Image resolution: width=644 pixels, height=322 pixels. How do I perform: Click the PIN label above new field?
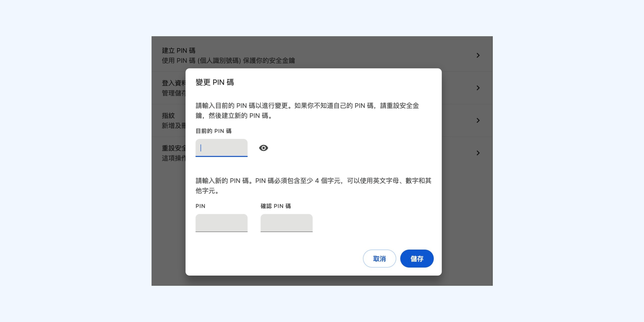pos(200,206)
